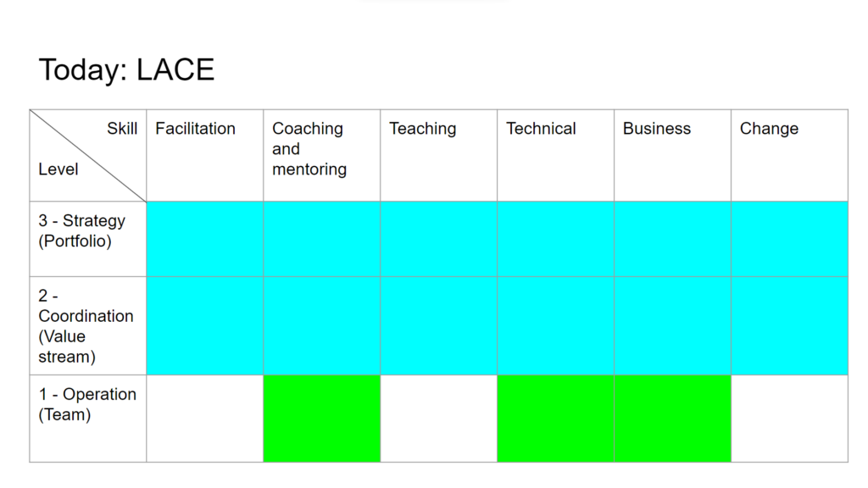Screen dimensions: 868x488
Task: Select the 'Coaching and mentoring' header cell
Action: pos(321,156)
